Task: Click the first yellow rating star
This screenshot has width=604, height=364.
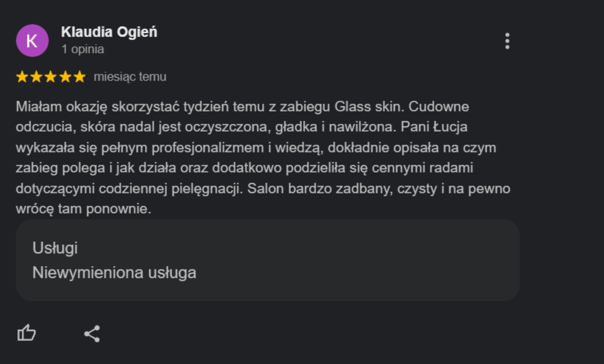Action: [22, 77]
